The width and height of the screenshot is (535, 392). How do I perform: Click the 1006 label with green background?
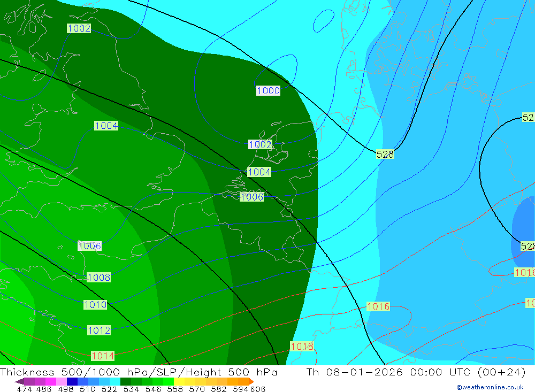click(252, 197)
